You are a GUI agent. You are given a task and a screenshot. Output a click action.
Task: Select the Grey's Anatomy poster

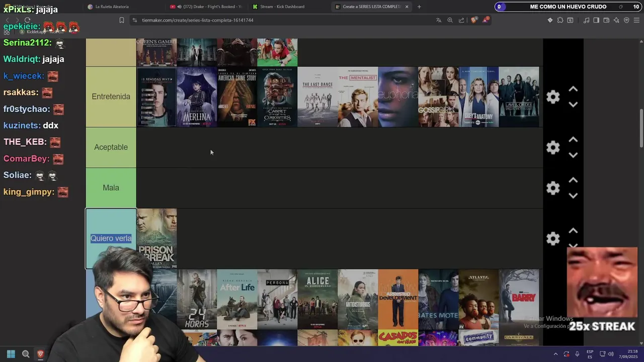pyautogui.click(x=478, y=97)
